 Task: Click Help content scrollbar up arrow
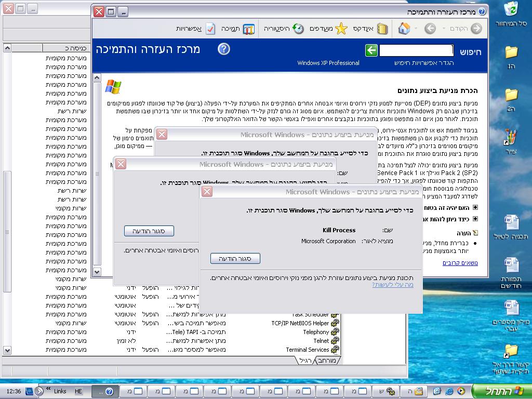(x=97, y=78)
